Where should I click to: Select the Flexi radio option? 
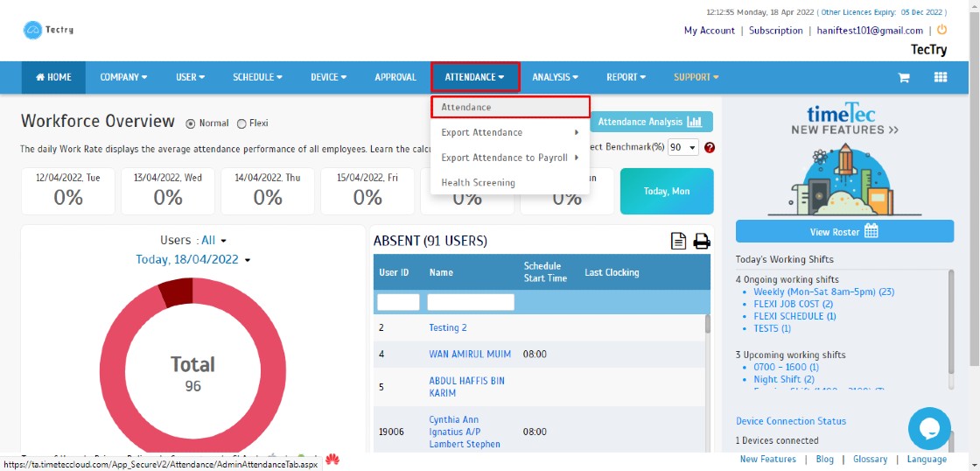241,123
